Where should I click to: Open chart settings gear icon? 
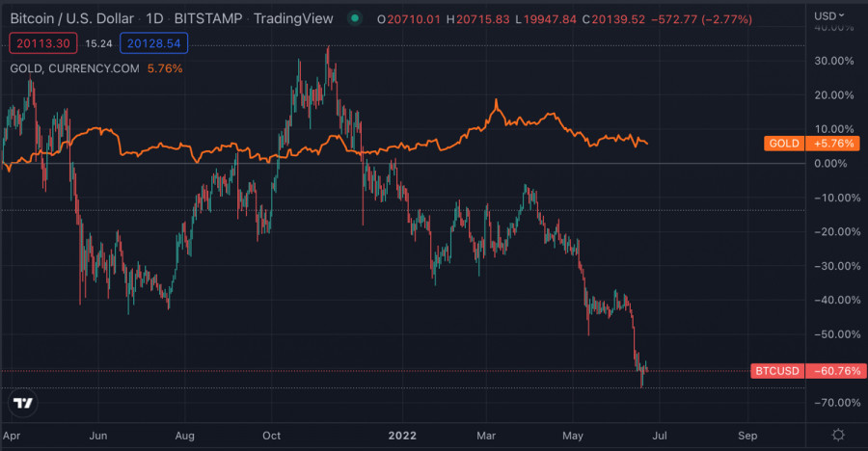coord(838,435)
